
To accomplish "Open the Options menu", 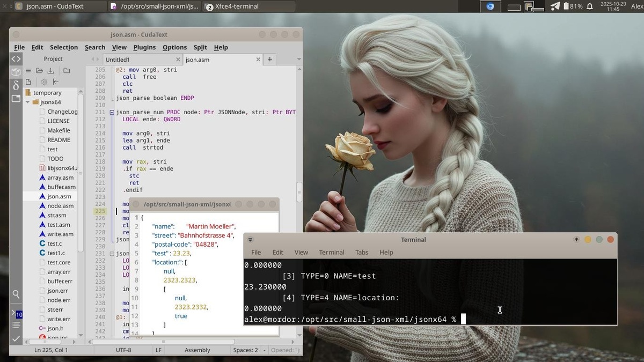I will [174, 47].
